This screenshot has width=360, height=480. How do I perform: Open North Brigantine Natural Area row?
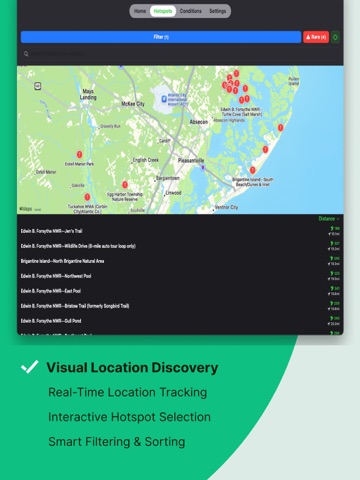tap(180, 261)
